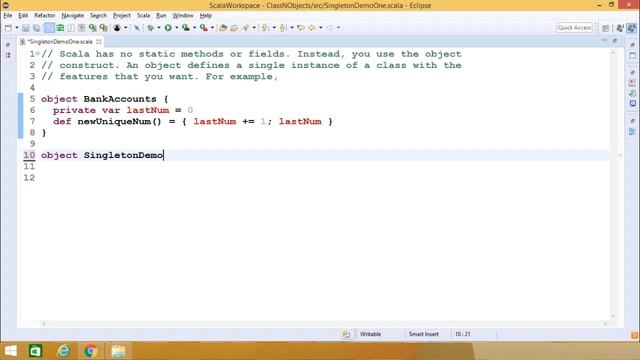
Task: Click the Save icon in toolbar
Action: 26,28
